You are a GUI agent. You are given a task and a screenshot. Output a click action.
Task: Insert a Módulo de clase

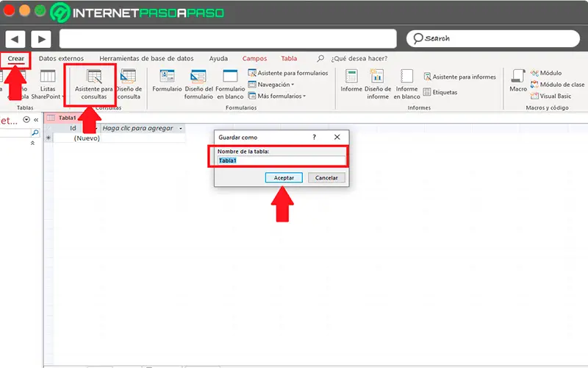(557, 85)
